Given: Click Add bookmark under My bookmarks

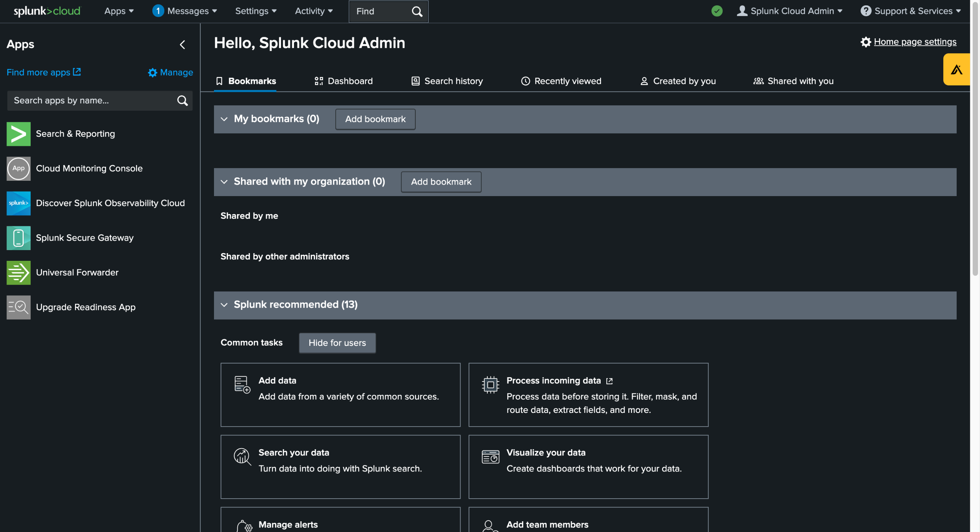Looking at the screenshot, I should tap(375, 119).
